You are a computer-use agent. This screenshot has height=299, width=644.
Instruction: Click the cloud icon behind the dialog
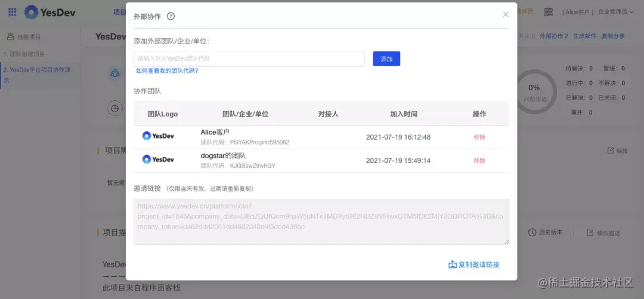[x=115, y=73]
